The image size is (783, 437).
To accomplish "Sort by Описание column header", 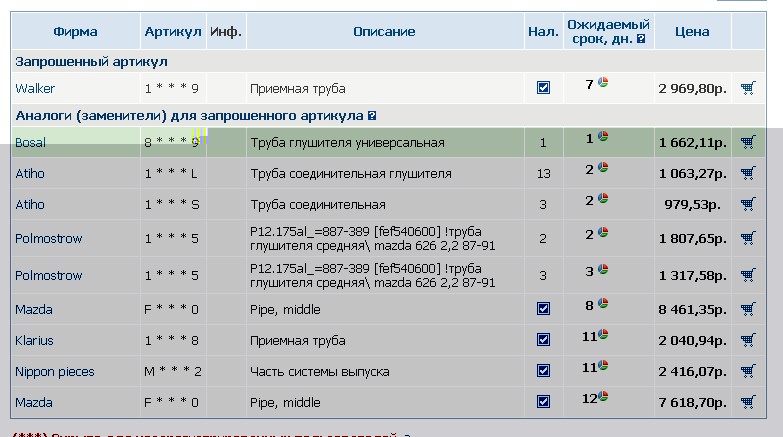I will pos(384,31).
